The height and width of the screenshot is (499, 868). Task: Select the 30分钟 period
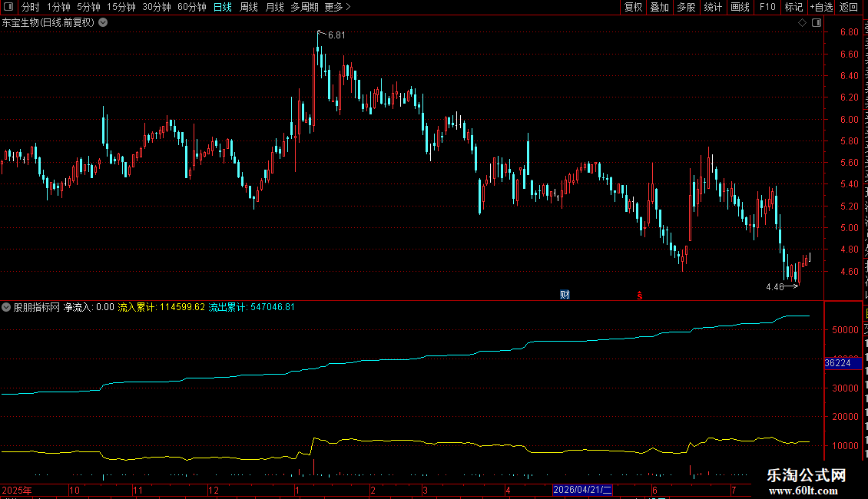156,7
